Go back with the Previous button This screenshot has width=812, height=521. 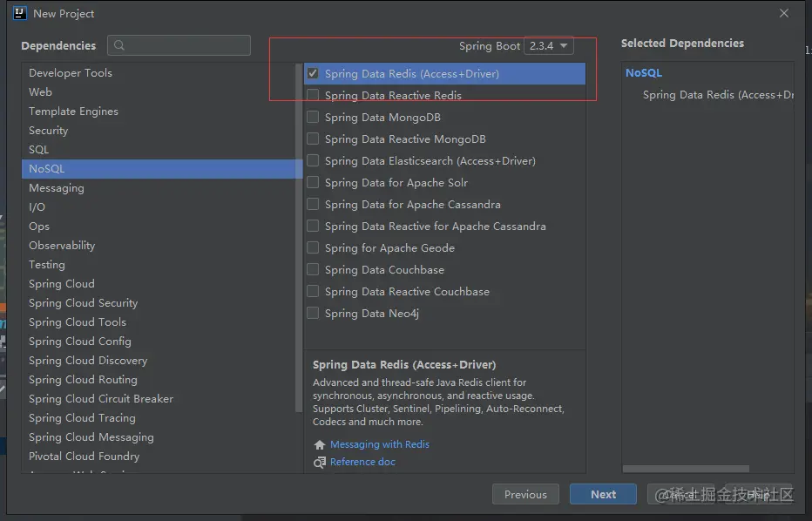[x=525, y=494]
